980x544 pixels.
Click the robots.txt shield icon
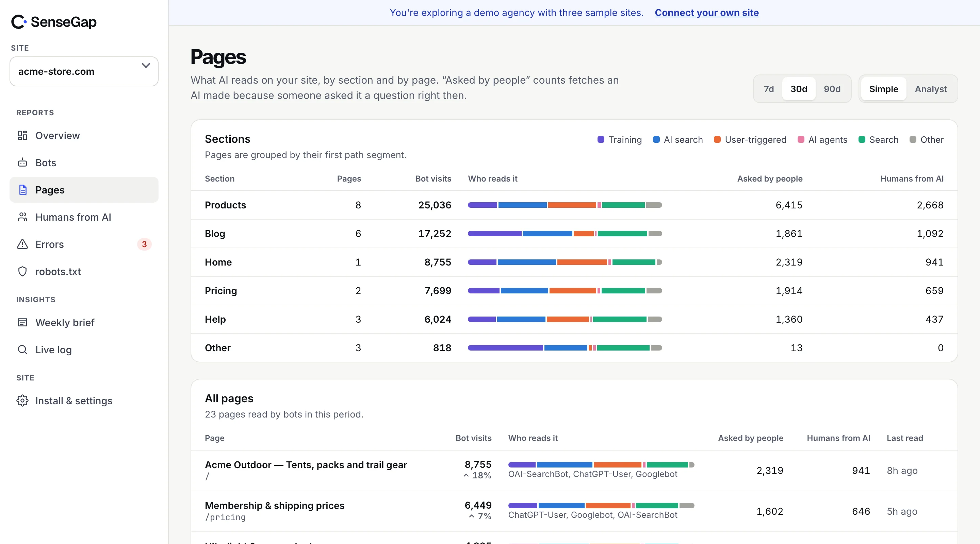pos(22,271)
